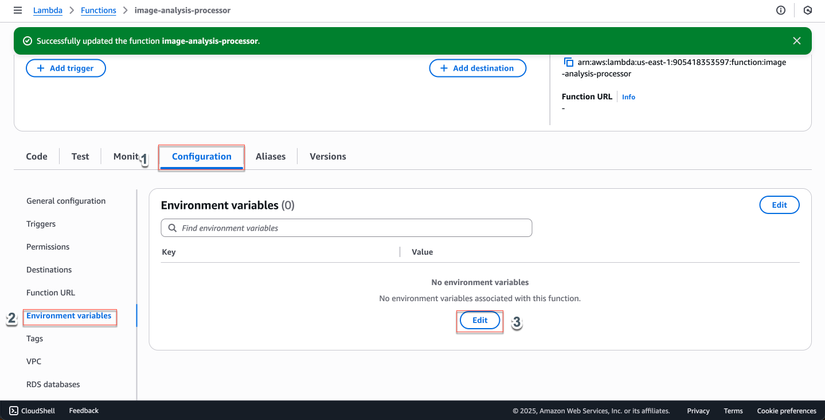The height and width of the screenshot is (420, 825).
Task: Open the Terms footer link
Action: click(733, 411)
